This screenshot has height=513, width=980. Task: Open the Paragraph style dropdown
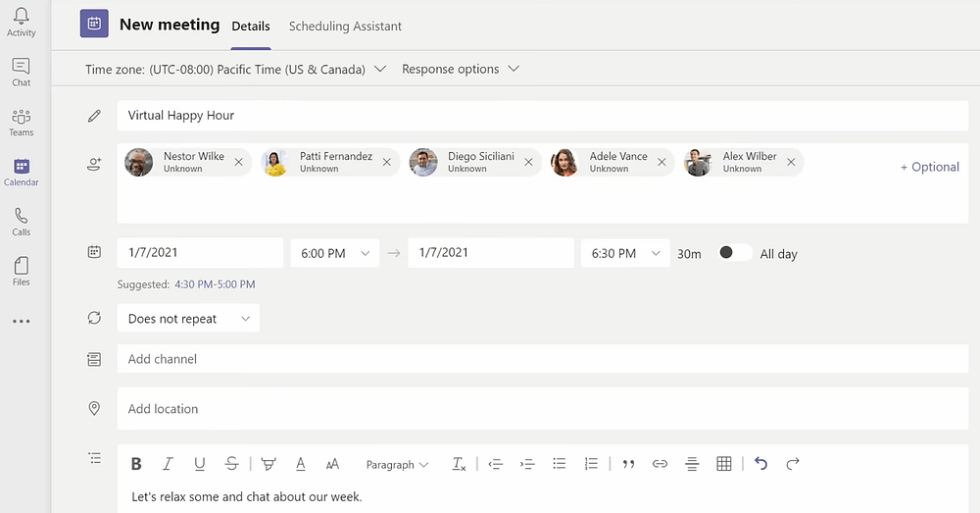[x=398, y=465]
